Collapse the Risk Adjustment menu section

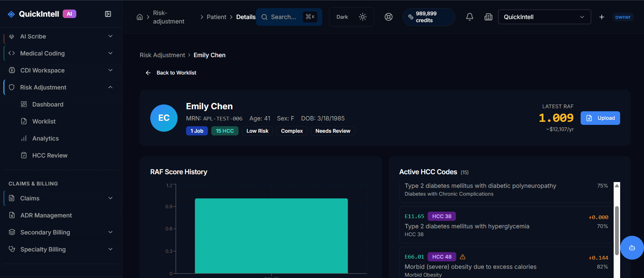coord(110,87)
